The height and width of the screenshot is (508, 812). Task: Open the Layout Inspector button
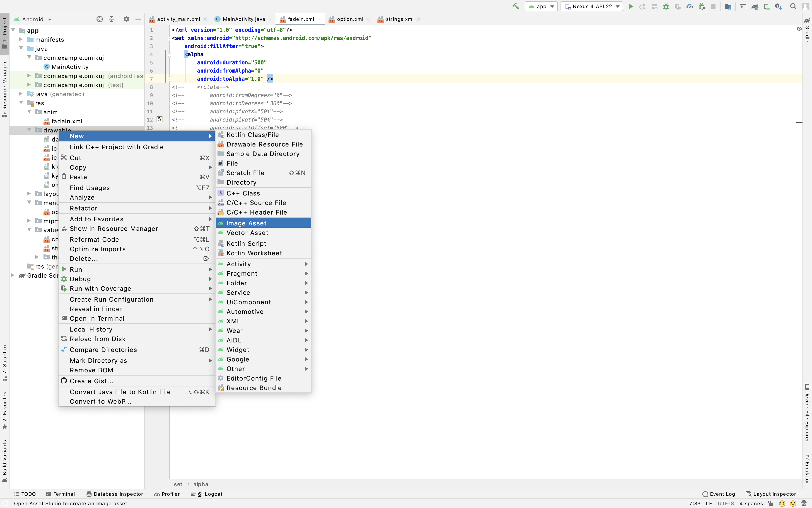771,494
